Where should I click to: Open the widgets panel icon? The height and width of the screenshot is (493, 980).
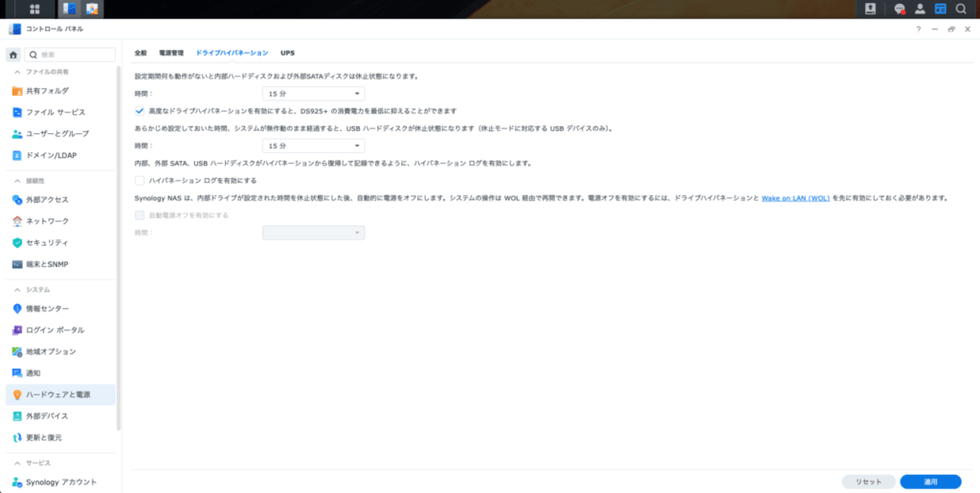[940, 9]
